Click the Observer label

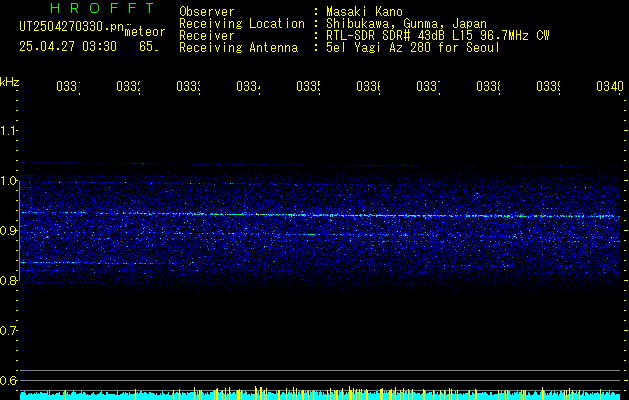[207, 12]
